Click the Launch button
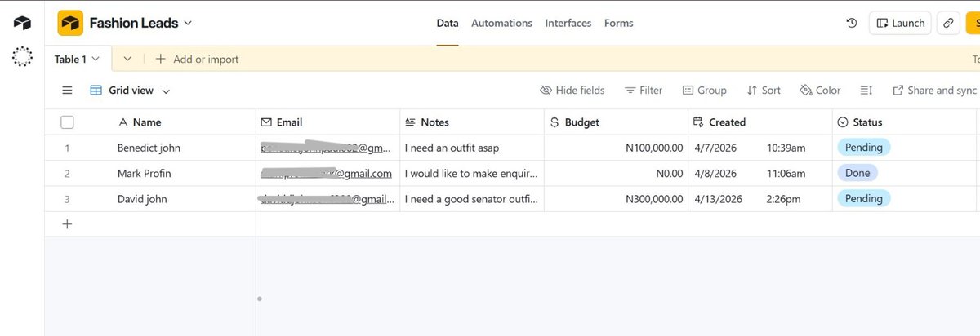This screenshot has width=980, height=336. coord(900,23)
